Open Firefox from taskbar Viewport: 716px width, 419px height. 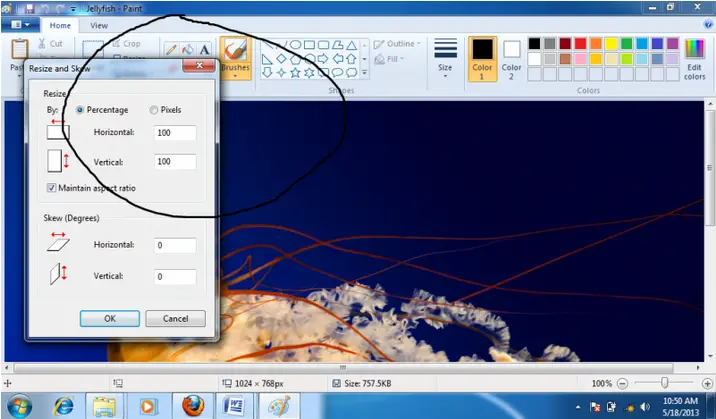click(193, 406)
